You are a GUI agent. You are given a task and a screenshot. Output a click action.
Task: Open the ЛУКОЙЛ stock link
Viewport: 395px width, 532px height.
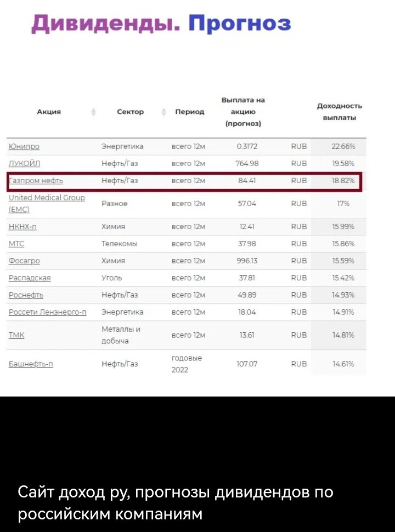(x=24, y=163)
